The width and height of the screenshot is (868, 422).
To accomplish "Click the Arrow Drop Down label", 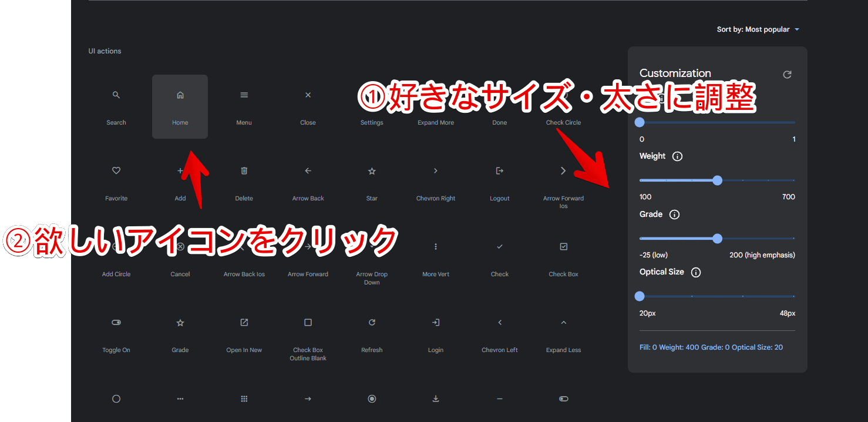I will tap(372, 279).
